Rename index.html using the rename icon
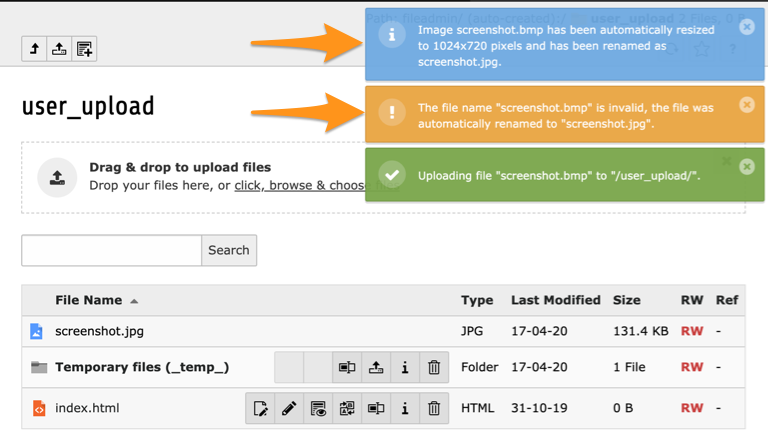This screenshot has height=438, width=768. pos(376,408)
